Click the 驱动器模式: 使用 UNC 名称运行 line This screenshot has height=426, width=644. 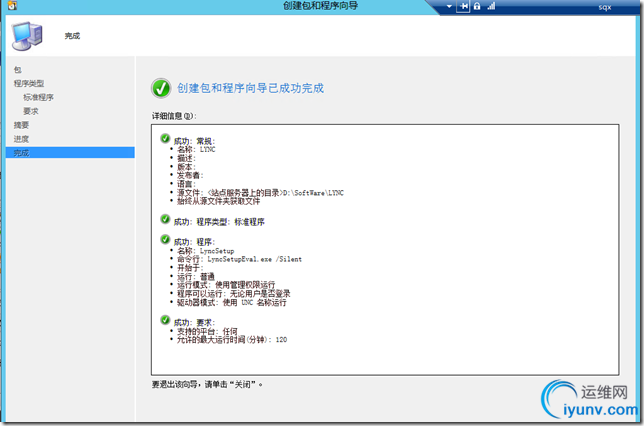tap(232, 303)
